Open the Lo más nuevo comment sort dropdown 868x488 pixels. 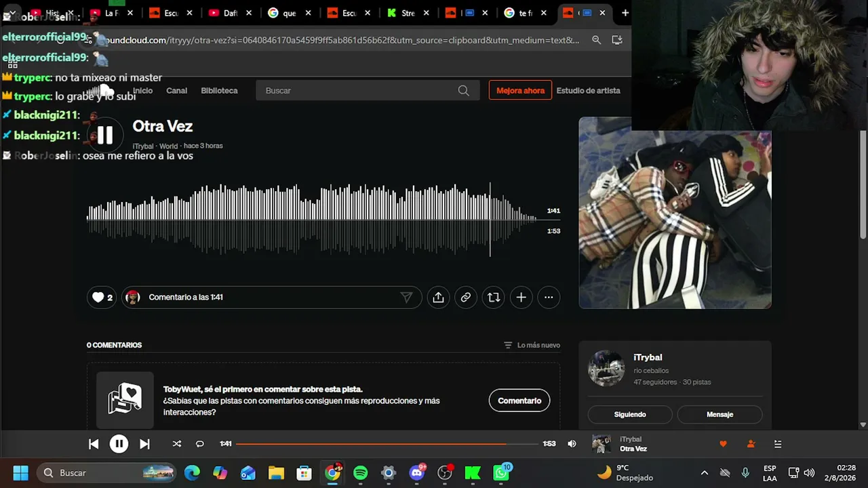pos(532,345)
